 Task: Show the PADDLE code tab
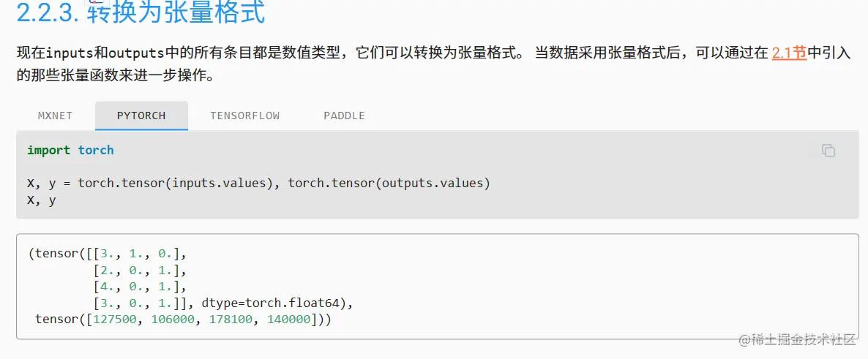pyautogui.click(x=344, y=116)
